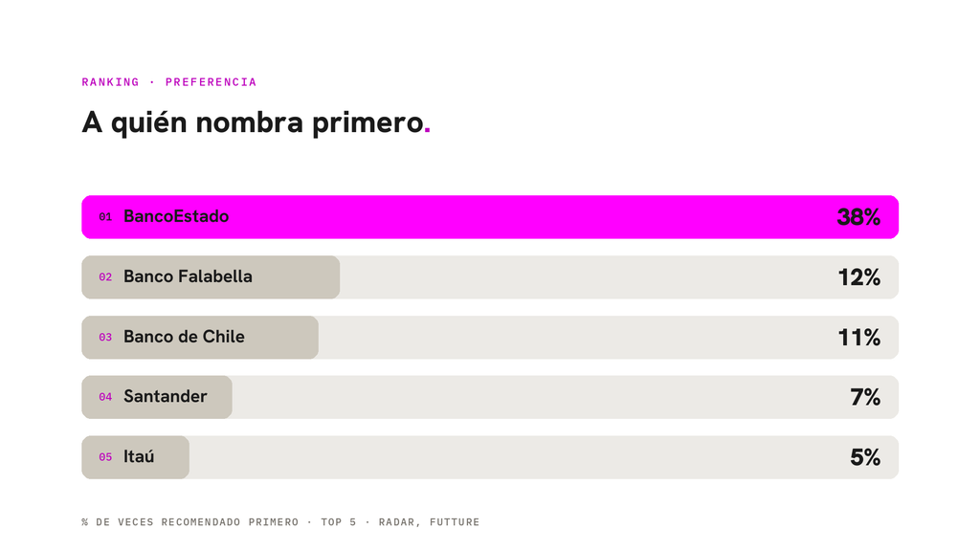Click the BancoEstado label in the magenta bar

[x=176, y=217]
